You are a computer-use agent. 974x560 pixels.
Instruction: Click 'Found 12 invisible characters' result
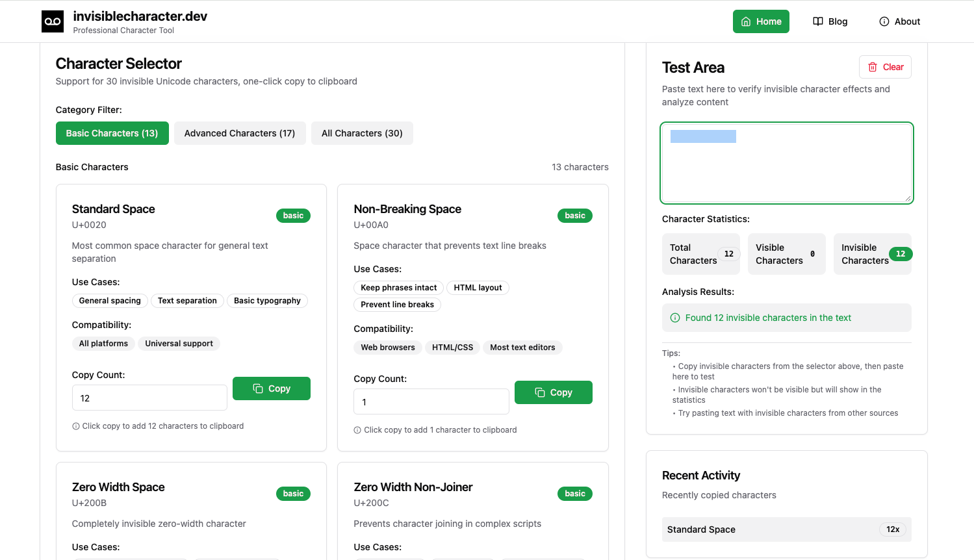pyautogui.click(x=787, y=318)
